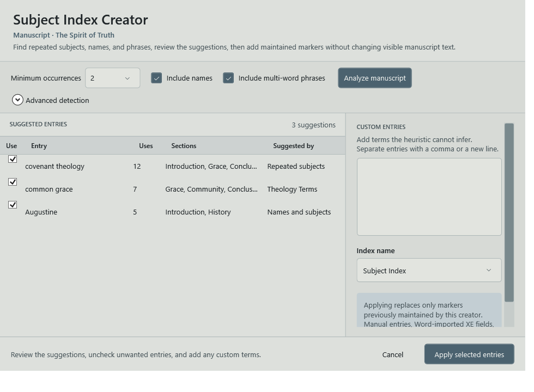Toggle the Include names checkbox

pyautogui.click(x=156, y=78)
